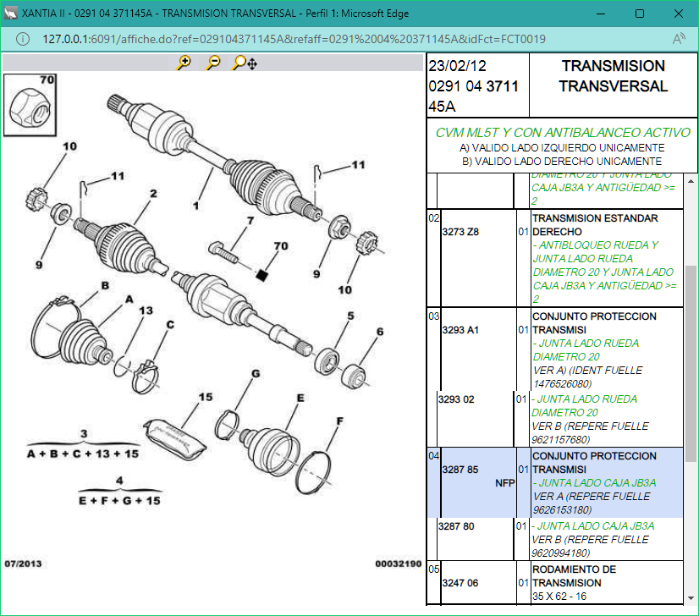Click callout letter F on the diagram
The width and height of the screenshot is (699, 616).
[339, 421]
